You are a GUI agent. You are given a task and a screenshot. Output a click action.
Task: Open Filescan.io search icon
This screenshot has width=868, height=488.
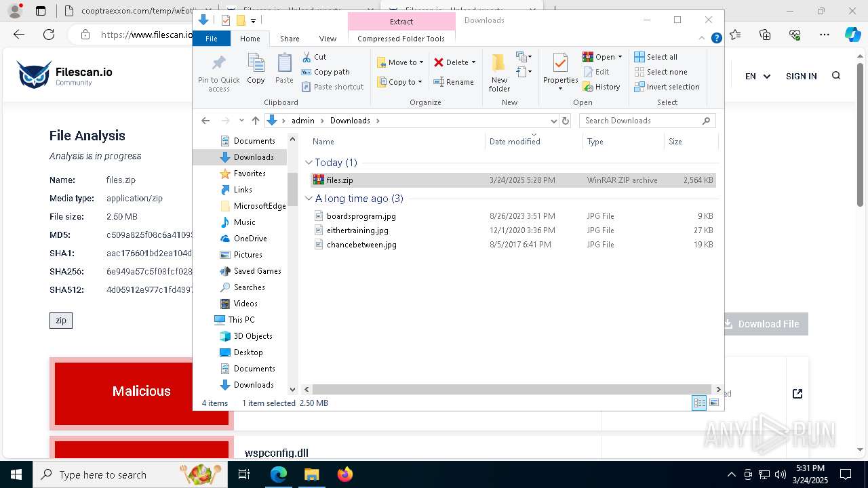click(x=836, y=76)
